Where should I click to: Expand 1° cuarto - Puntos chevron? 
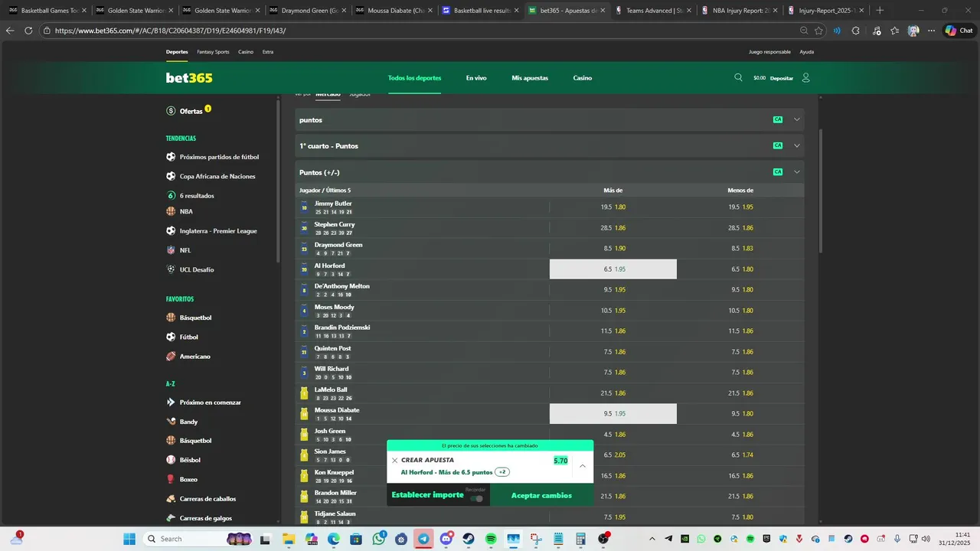797,145
